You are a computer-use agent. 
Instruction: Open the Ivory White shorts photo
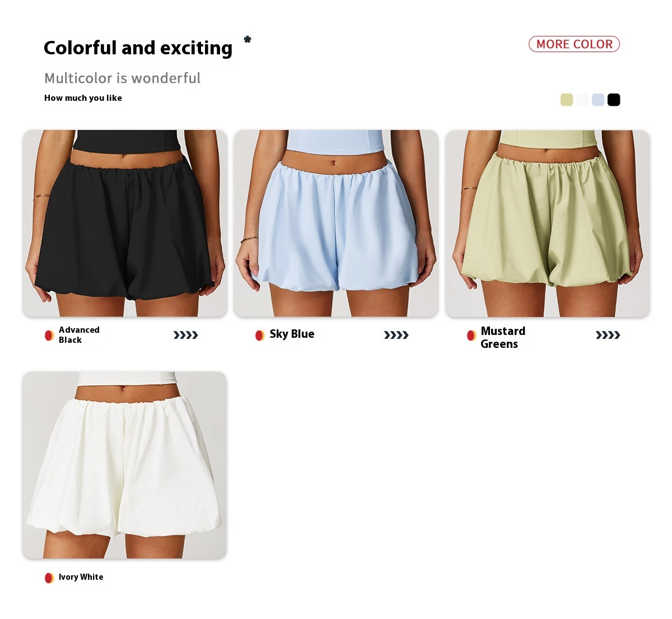pos(125,465)
